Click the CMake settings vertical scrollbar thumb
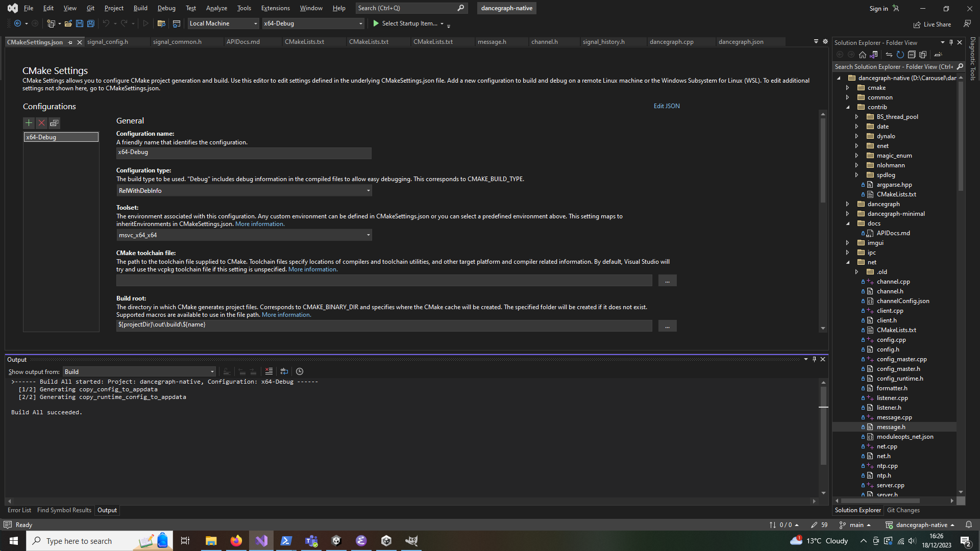 [823, 161]
